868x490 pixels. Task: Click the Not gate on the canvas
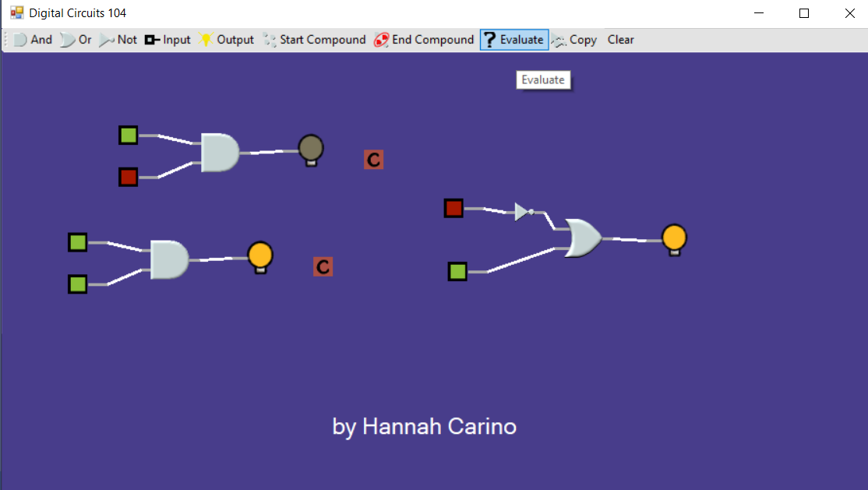[522, 210]
